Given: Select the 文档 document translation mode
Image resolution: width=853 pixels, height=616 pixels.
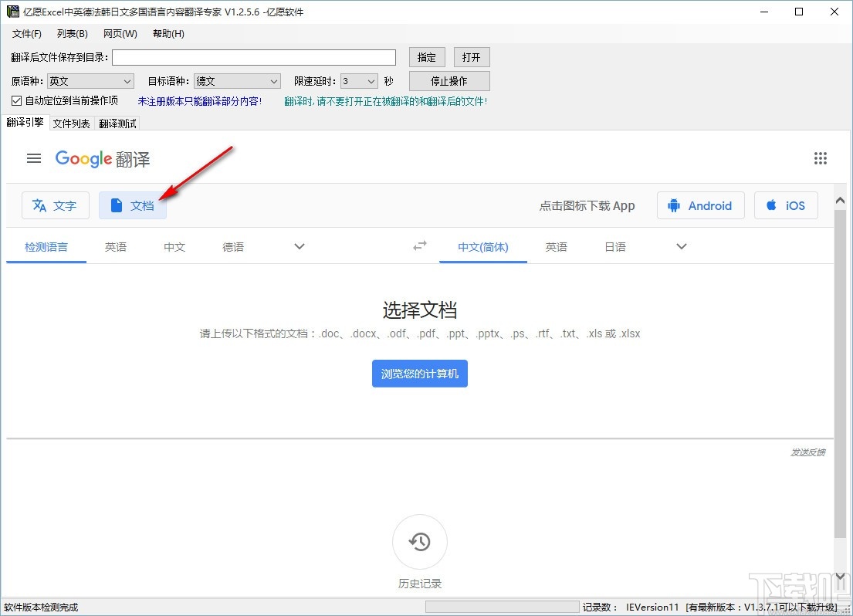Looking at the screenshot, I should (132, 205).
